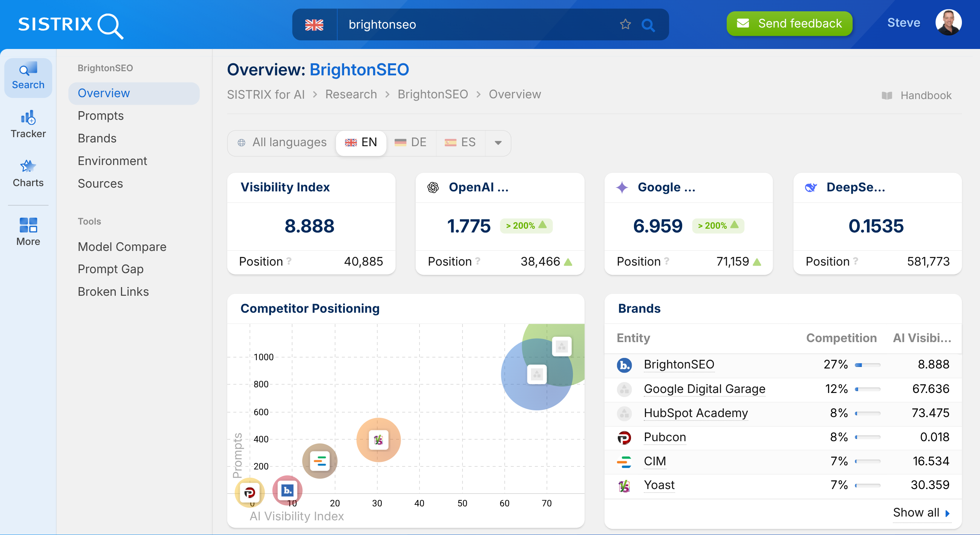Image resolution: width=980 pixels, height=535 pixels.
Task: Click the star favorite icon in search bar
Action: tap(625, 24)
